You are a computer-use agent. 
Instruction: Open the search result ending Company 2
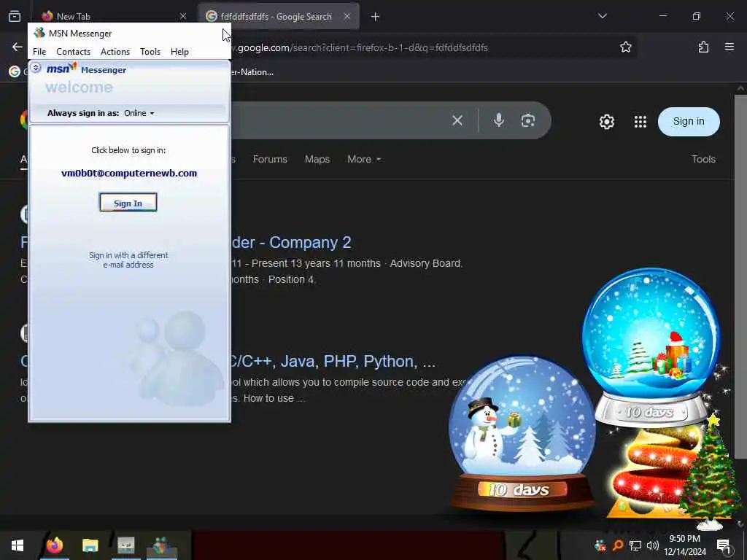292,242
